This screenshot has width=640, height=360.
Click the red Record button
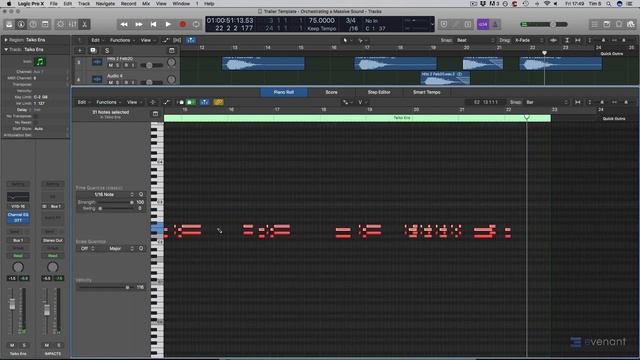point(183,24)
